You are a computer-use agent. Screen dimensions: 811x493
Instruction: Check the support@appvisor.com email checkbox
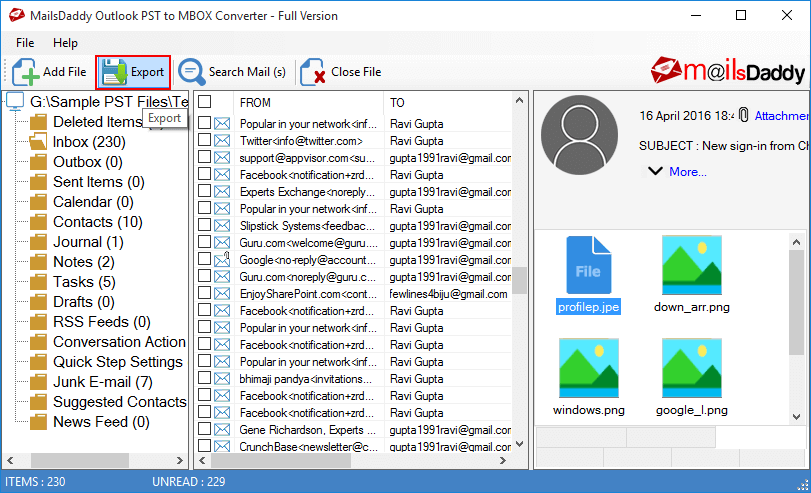click(x=204, y=157)
